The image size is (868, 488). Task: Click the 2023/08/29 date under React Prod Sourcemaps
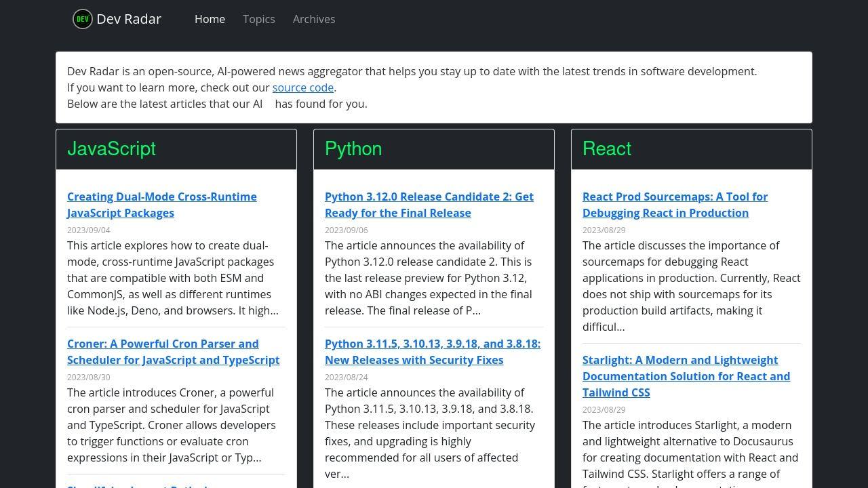(604, 230)
